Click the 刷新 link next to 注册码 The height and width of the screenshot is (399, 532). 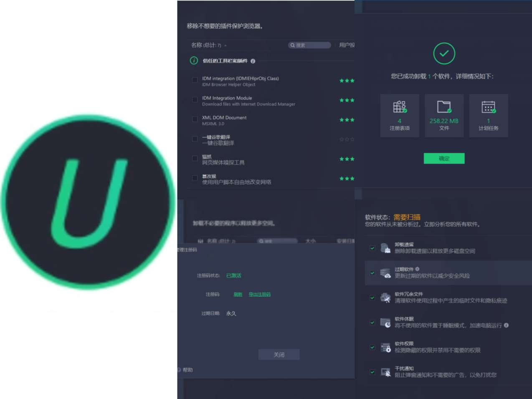point(238,295)
